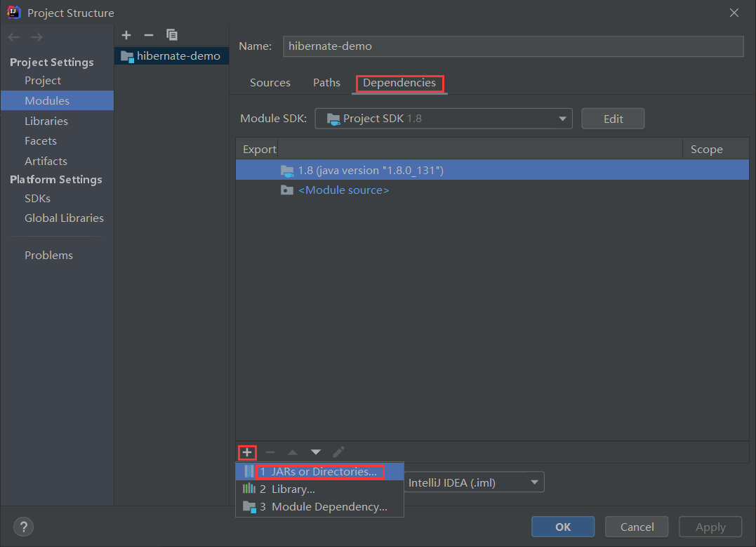Click the Cancel button
This screenshot has width=756, height=547.
pyautogui.click(x=637, y=527)
